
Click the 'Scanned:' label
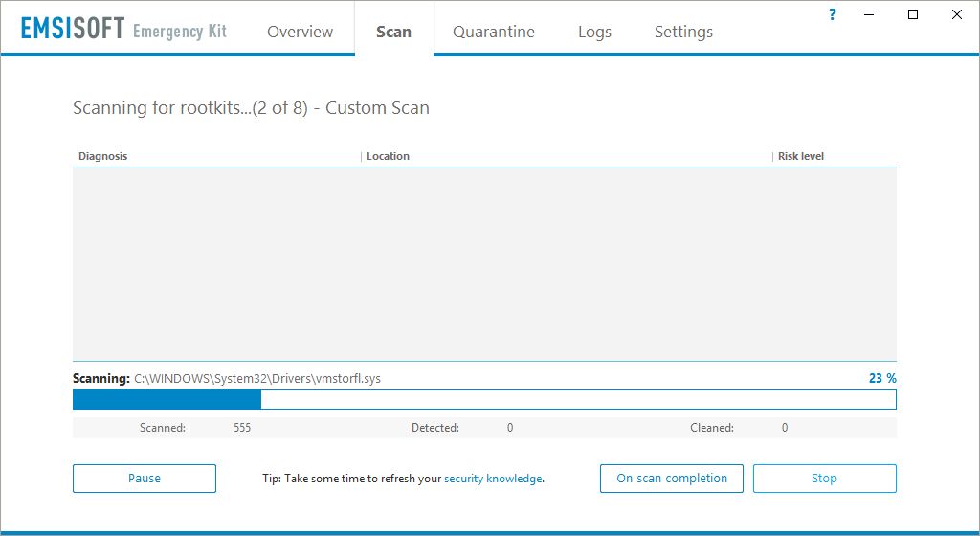click(x=163, y=428)
